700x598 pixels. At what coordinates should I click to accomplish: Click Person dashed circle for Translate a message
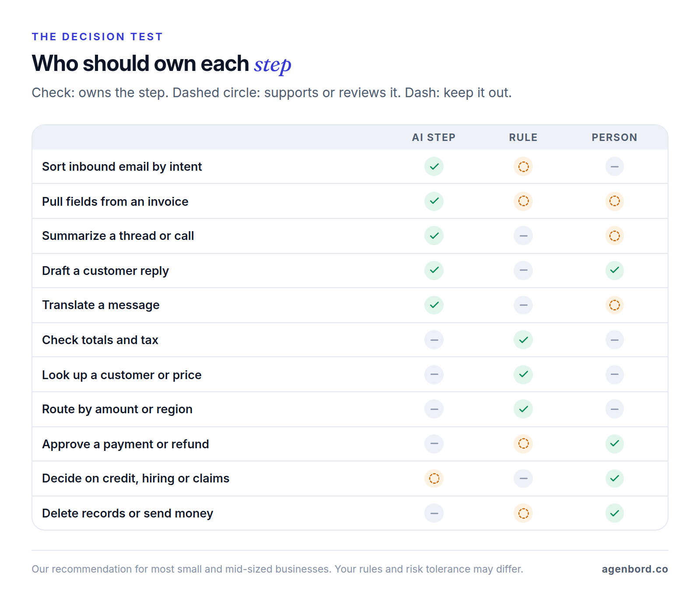coord(615,305)
